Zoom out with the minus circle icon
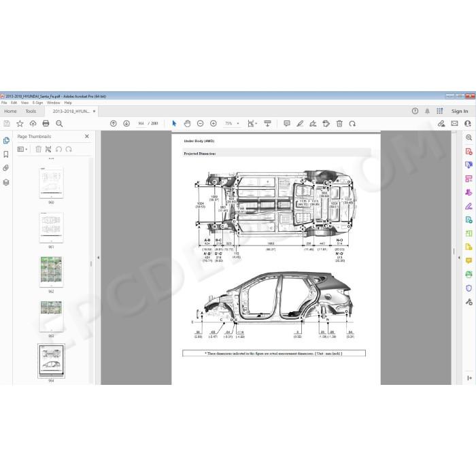The width and height of the screenshot is (476, 476). click(x=200, y=124)
